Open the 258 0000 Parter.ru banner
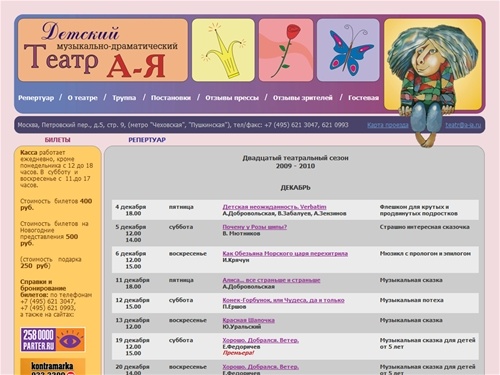The image size is (500, 375). 53,339
